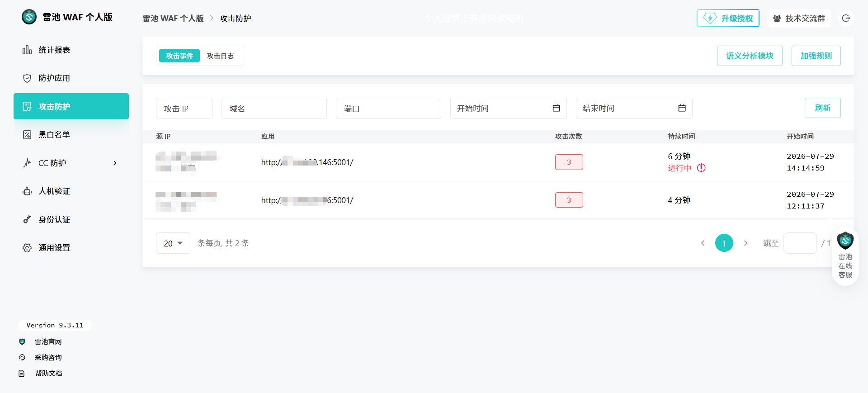Open 统计报表 in the sidebar
This screenshot has height=393, width=868.
coord(71,50)
